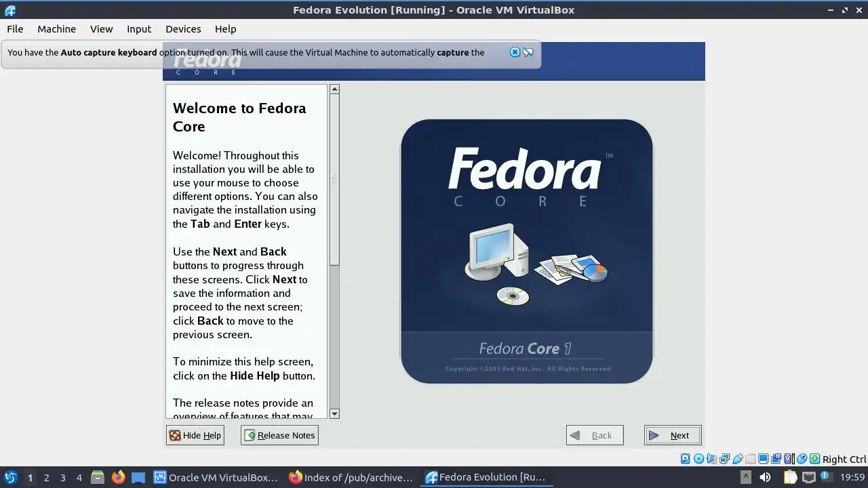The height and width of the screenshot is (488, 868).
Task: Switch to the 'Index of /pub/archive' Firefox window
Action: click(351, 477)
